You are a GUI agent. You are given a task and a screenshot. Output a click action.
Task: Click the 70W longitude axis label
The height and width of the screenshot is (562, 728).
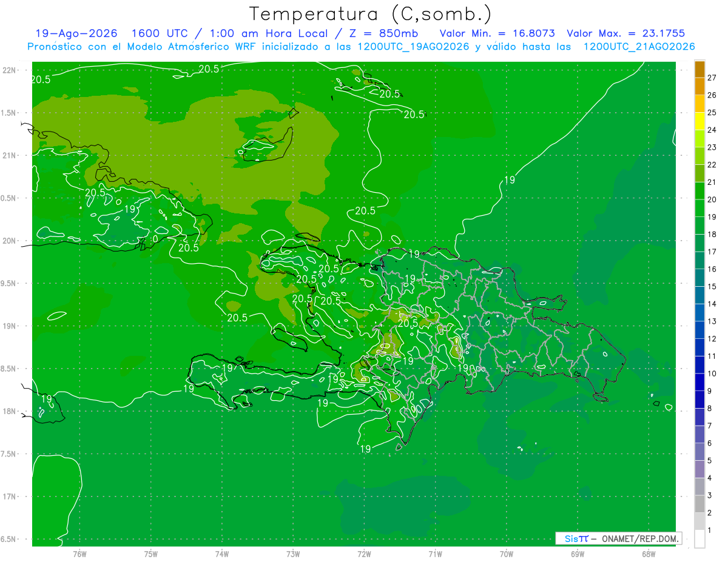tap(507, 554)
